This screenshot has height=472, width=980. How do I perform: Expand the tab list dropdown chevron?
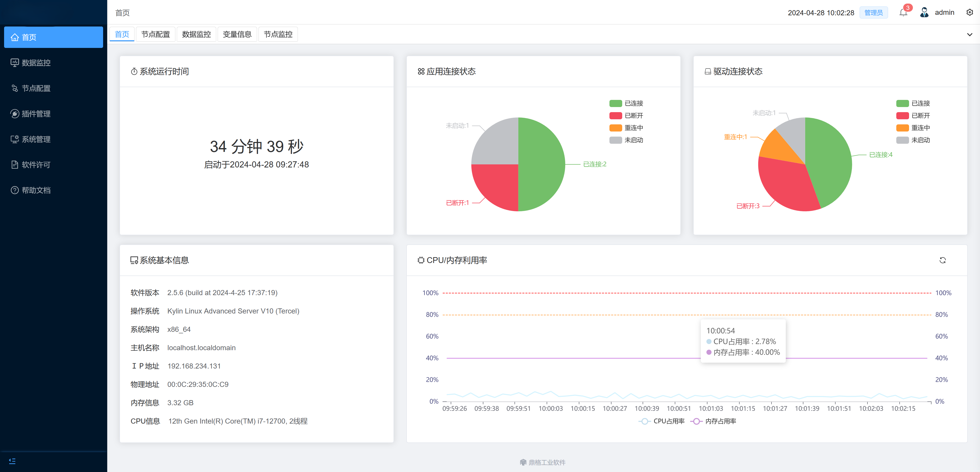[x=969, y=35]
